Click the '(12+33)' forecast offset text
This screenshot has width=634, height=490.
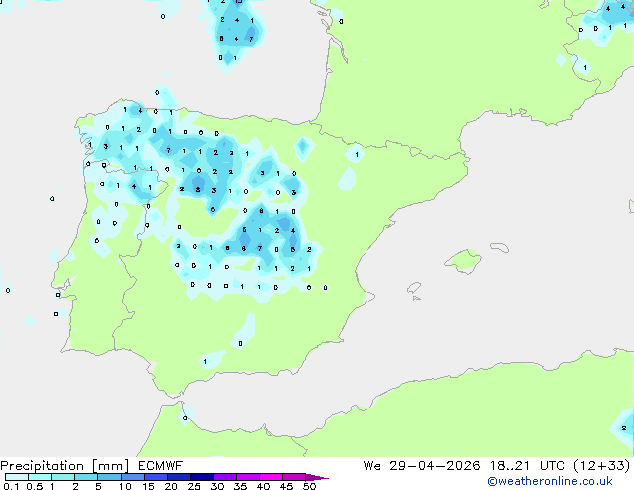[602, 466]
